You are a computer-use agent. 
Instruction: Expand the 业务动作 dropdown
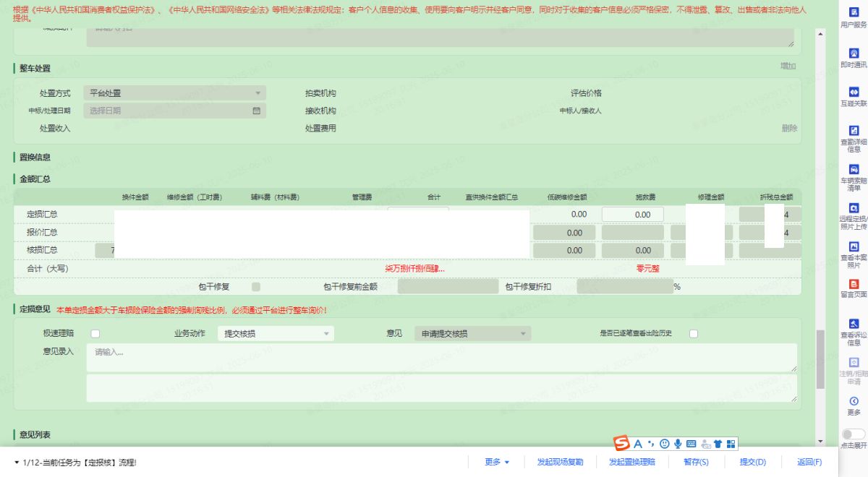tap(275, 334)
